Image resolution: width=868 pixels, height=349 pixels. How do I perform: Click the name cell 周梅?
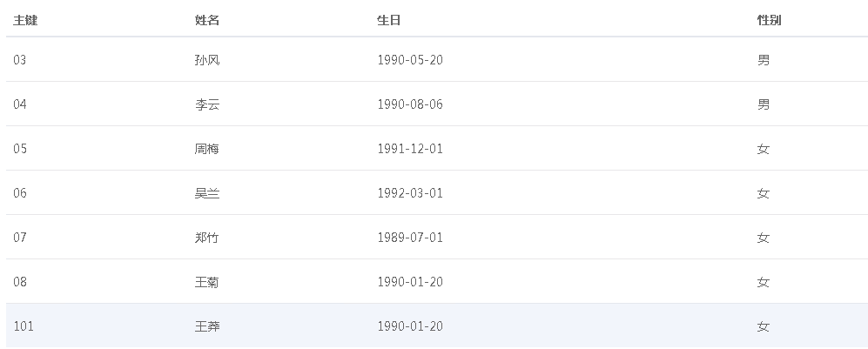point(207,149)
